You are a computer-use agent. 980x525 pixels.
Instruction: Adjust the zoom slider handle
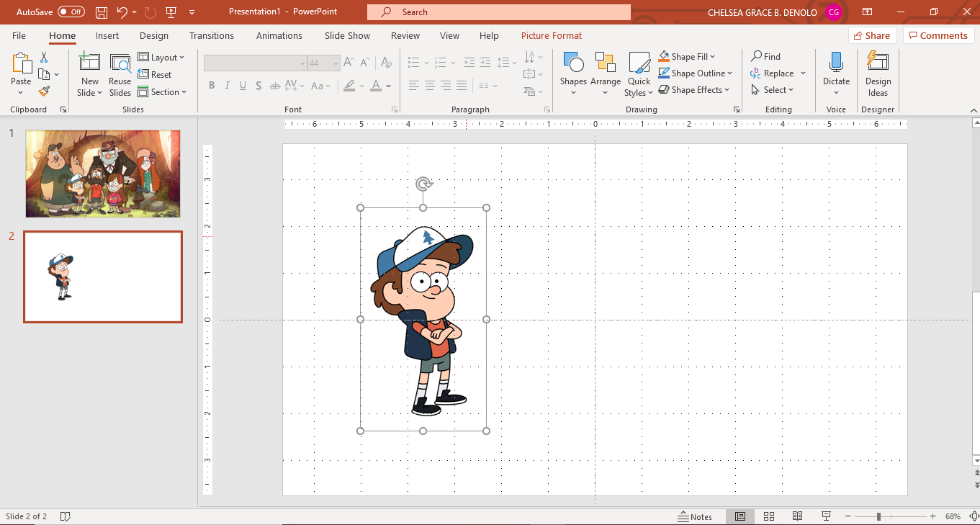(878, 516)
